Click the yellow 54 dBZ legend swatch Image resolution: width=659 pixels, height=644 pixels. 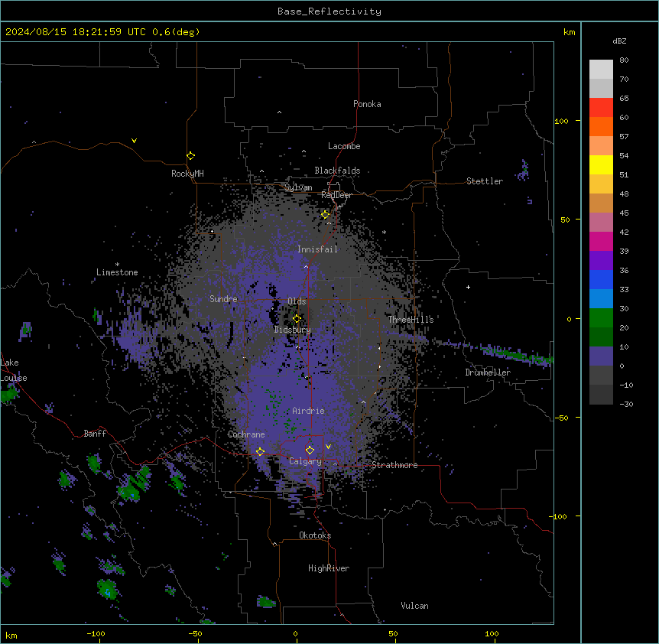tap(601, 164)
